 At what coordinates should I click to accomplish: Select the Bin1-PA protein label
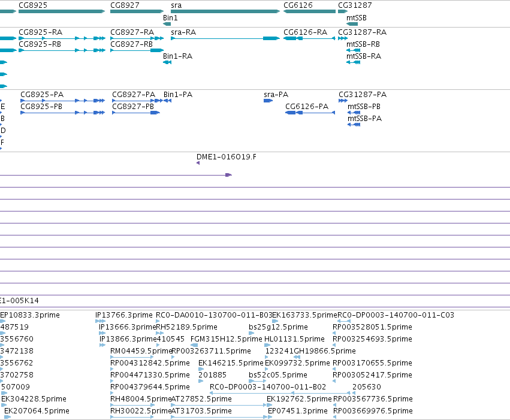(178, 95)
